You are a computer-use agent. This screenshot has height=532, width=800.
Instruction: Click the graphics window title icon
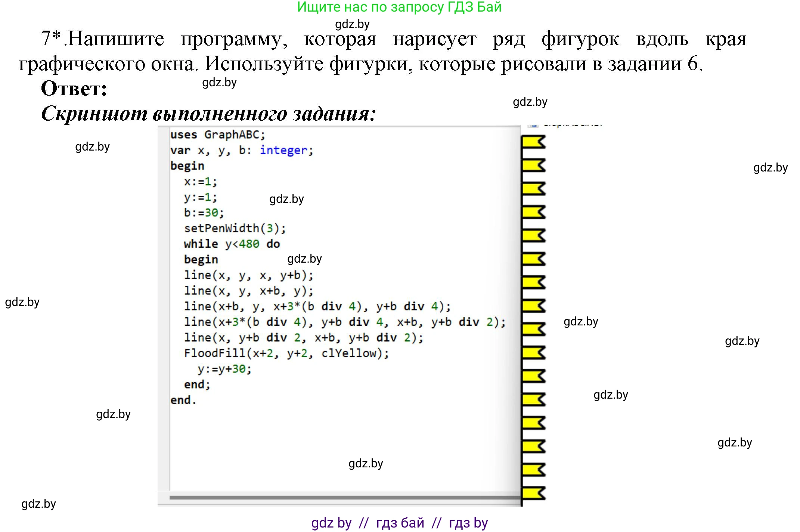pyautogui.click(x=533, y=126)
